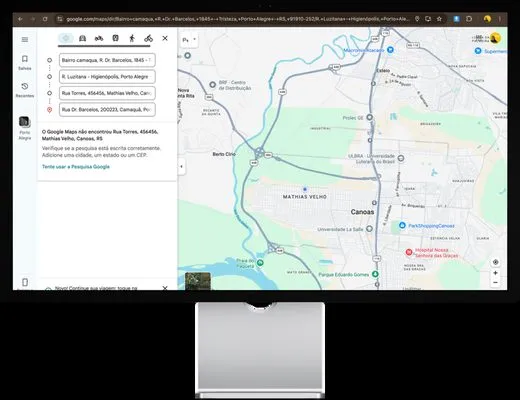Viewport: 520px width, 400px height.
Task: Click the Prolec GE map marker
Action: [x=369, y=117]
